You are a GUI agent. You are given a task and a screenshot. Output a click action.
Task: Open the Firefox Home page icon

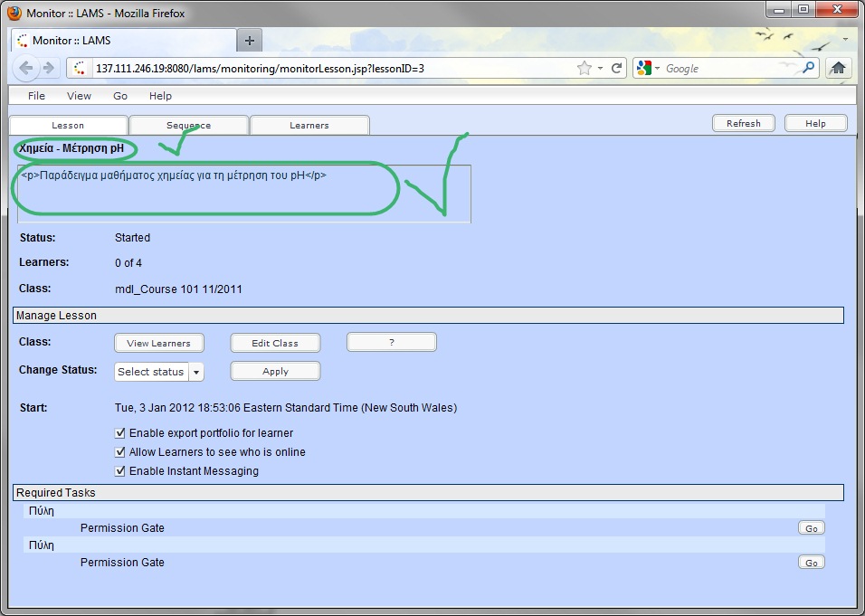click(838, 68)
